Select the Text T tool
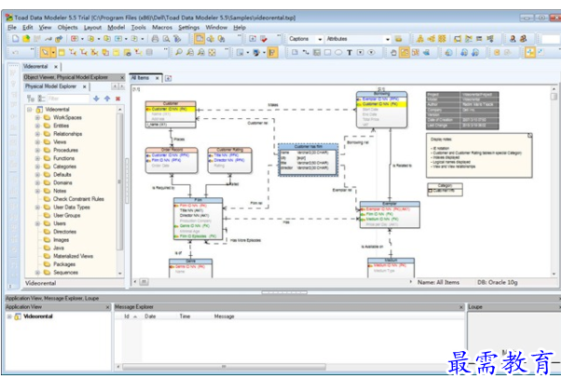The width and height of the screenshot is (561, 392). point(349,52)
